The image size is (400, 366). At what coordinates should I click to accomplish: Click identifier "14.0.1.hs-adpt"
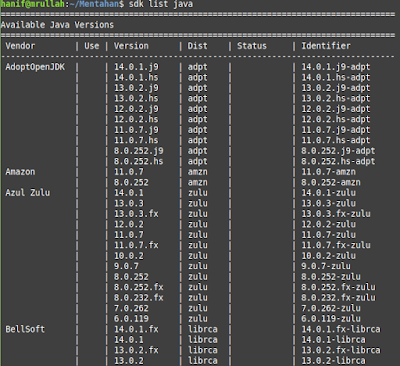pyautogui.click(x=336, y=78)
